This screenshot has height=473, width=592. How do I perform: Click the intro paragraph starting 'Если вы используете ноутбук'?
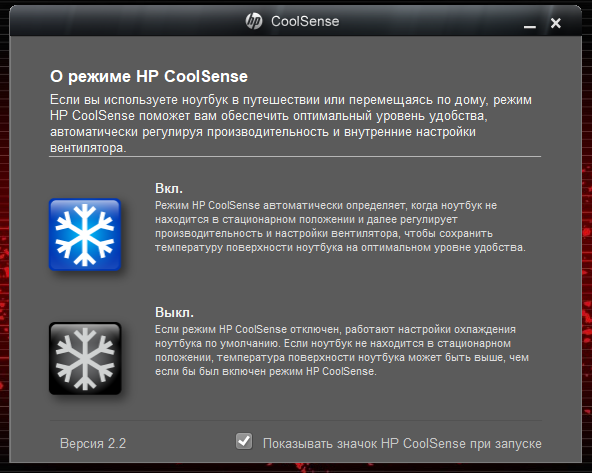[291, 123]
